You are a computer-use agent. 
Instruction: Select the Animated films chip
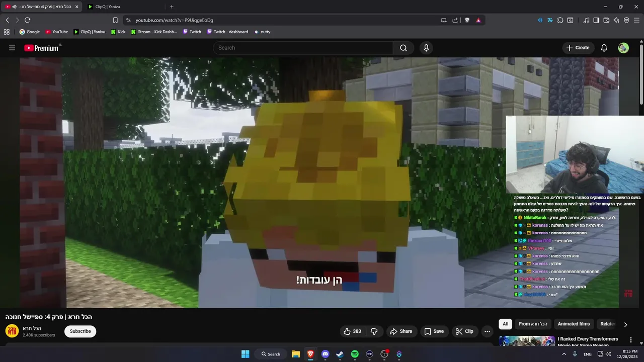click(x=574, y=324)
